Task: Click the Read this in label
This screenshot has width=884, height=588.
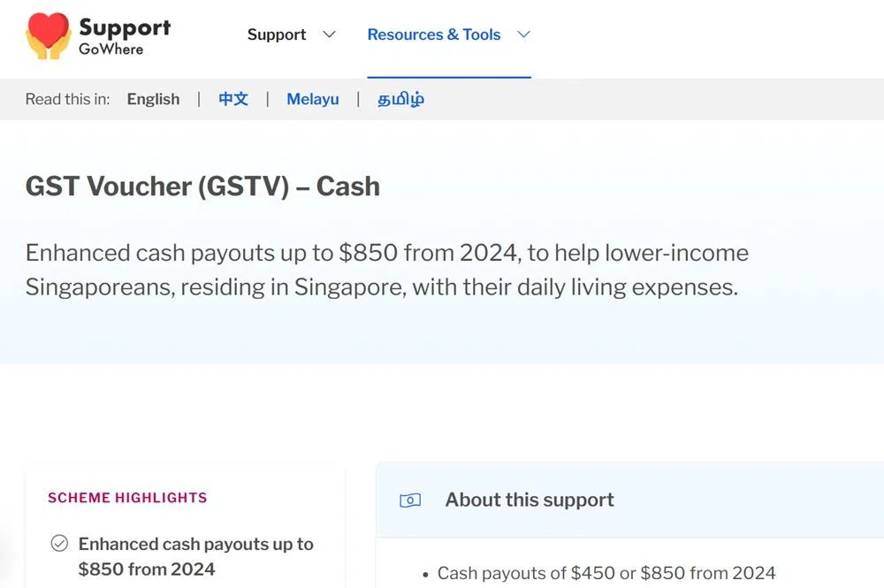Action: (x=67, y=99)
